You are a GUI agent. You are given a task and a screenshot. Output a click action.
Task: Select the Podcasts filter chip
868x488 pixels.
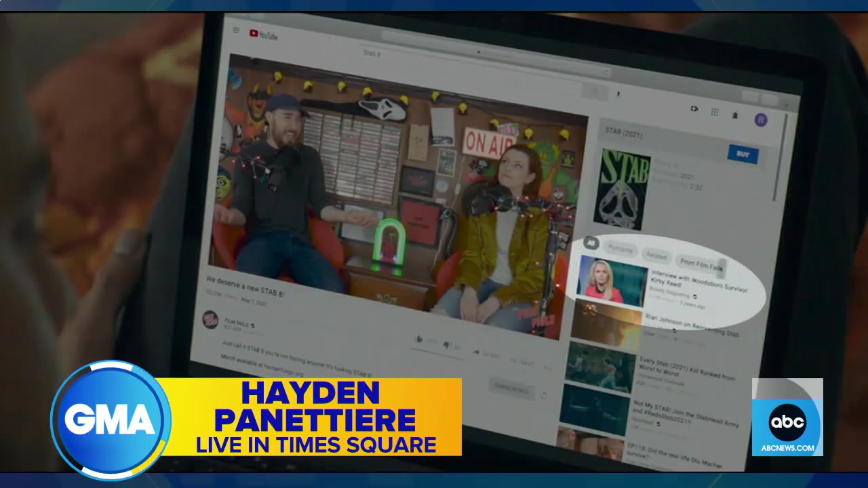click(x=620, y=249)
